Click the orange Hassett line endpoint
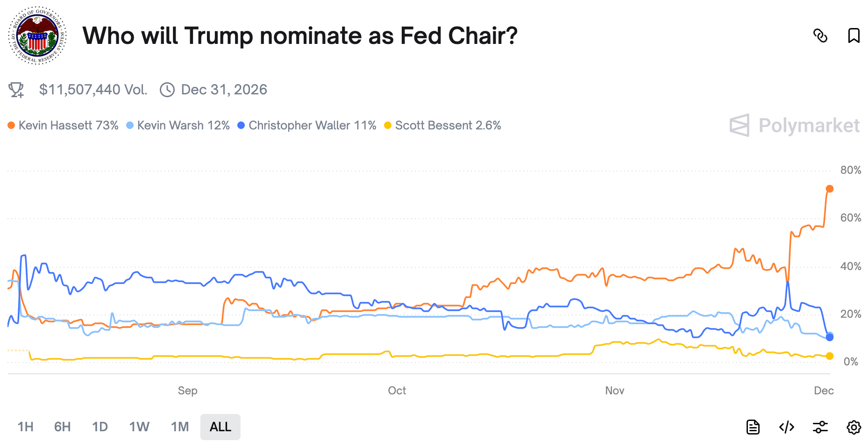Image resolution: width=868 pixels, height=442 pixels. tap(830, 189)
